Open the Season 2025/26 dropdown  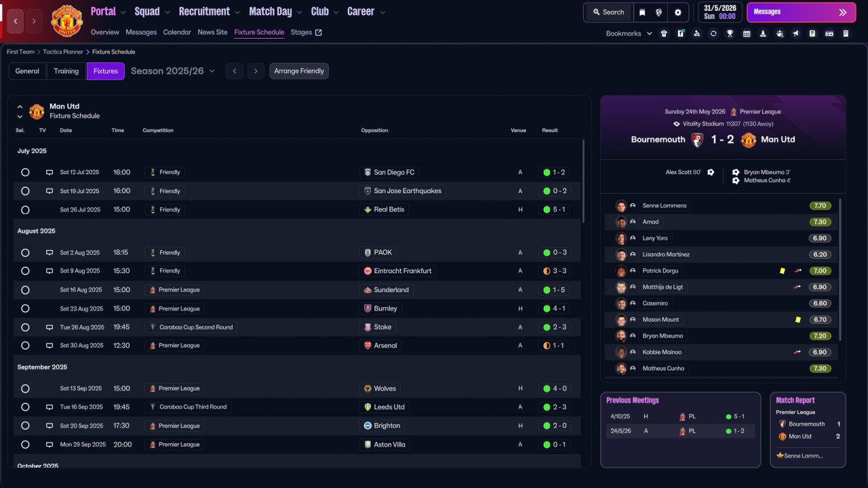173,71
